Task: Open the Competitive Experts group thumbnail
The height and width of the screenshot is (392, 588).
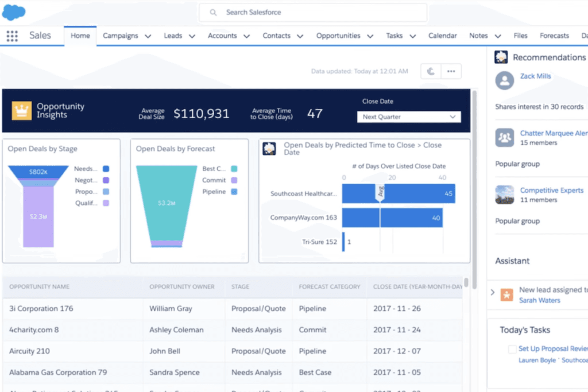Action: 504,195
